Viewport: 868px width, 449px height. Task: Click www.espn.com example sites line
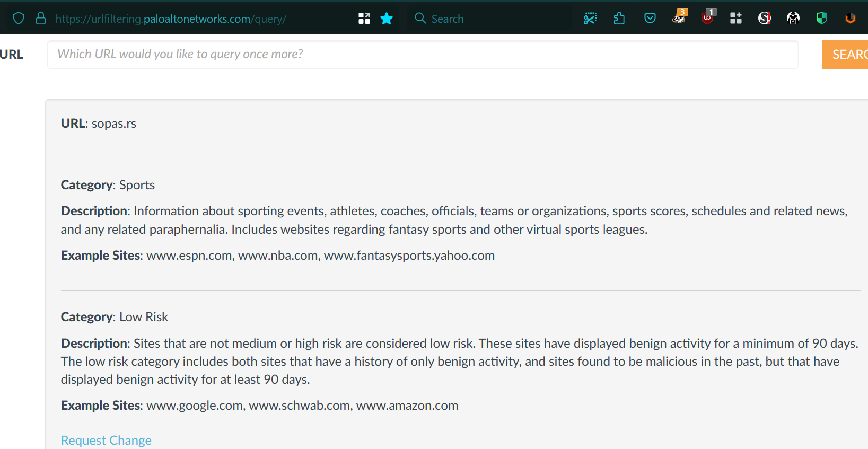(x=278, y=256)
